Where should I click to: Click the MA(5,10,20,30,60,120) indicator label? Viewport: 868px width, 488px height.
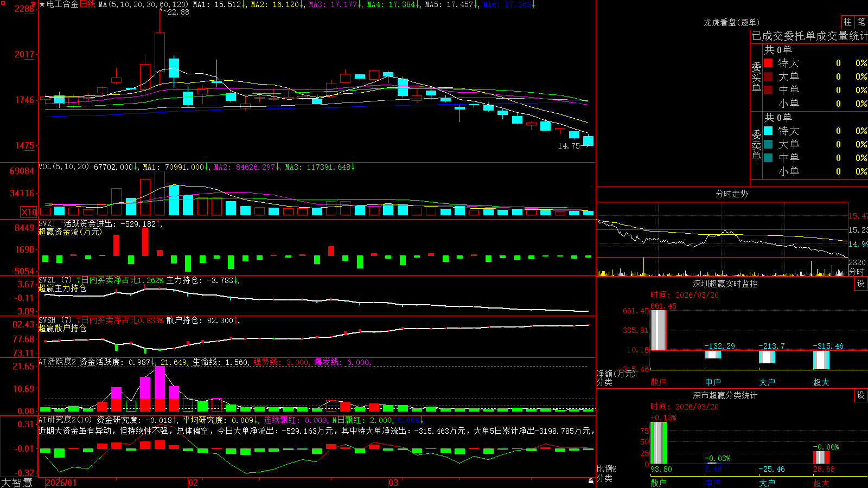click(143, 4)
